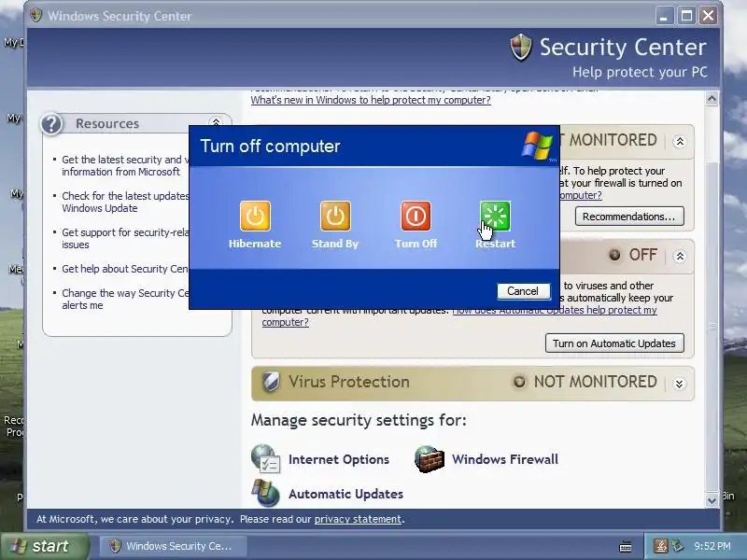Click the Resources question mark icon

[51, 124]
